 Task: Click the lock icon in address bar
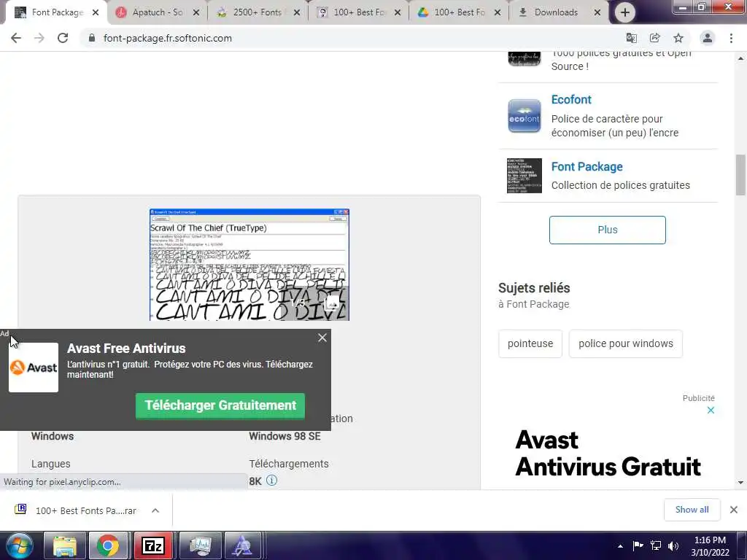[x=92, y=38]
